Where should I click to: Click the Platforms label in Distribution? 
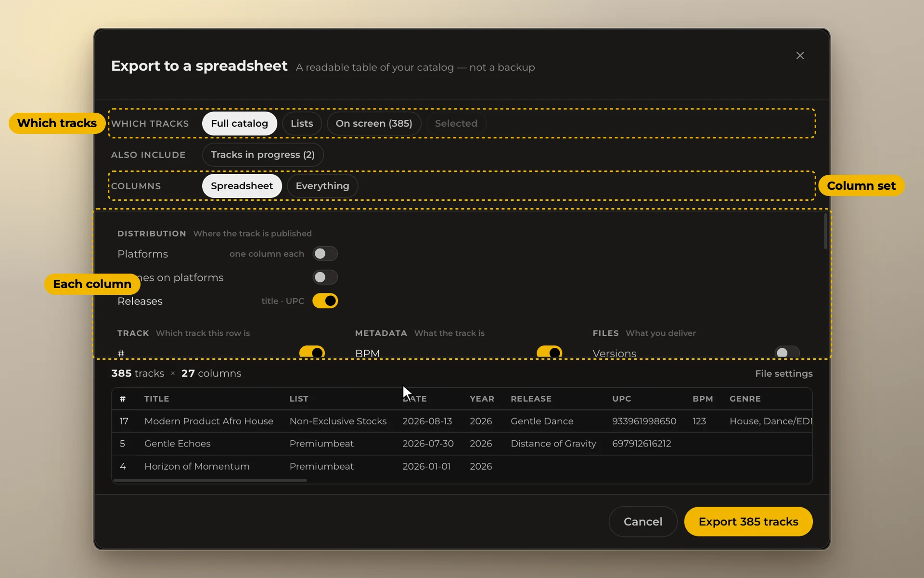click(142, 254)
